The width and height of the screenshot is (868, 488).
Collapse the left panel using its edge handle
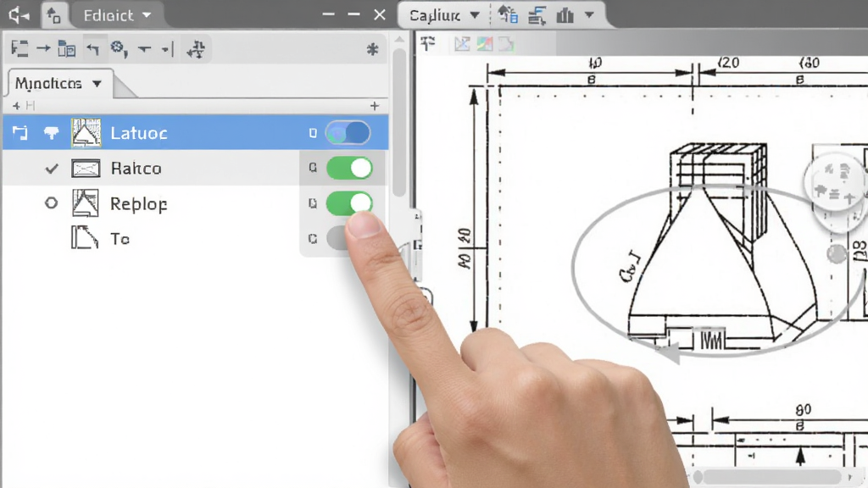(x=417, y=243)
